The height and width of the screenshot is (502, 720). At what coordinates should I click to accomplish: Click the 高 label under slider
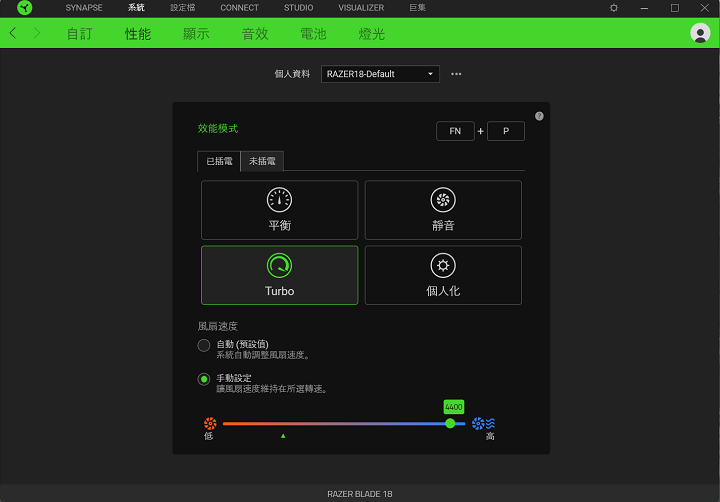[x=490, y=436]
